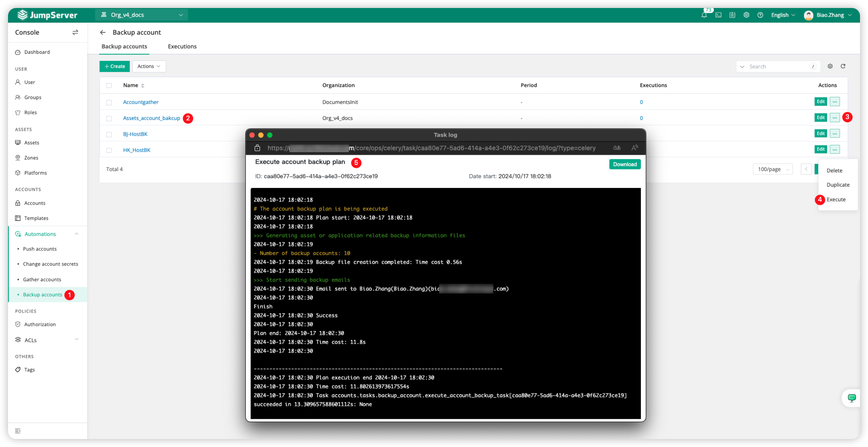Open the Assets_account_bakcup plan link

152,118
